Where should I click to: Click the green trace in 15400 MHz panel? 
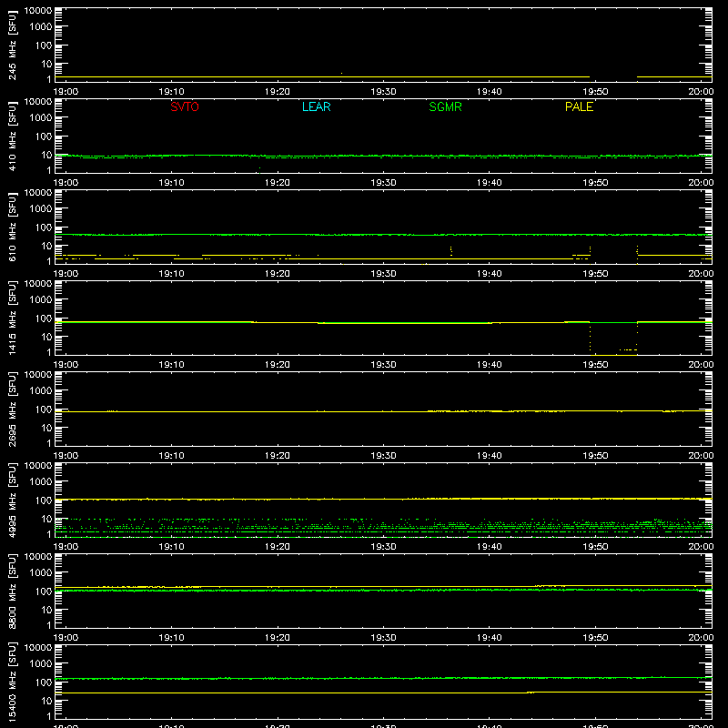tap(383, 678)
